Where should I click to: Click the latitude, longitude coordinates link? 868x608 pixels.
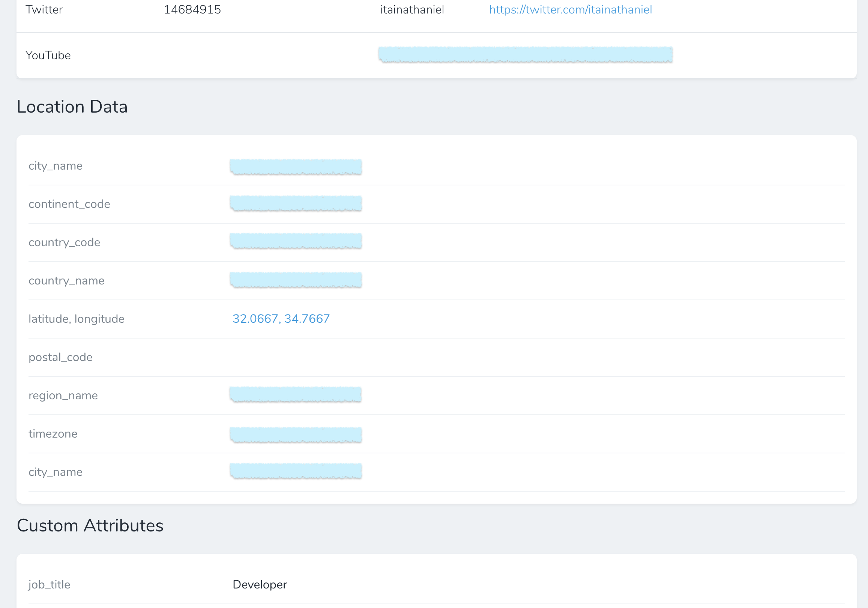[x=281, y=319]
